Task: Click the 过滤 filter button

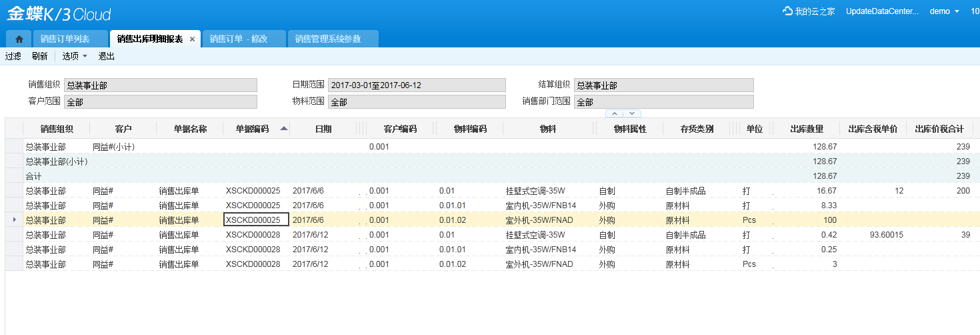Action: coord(13,56)
